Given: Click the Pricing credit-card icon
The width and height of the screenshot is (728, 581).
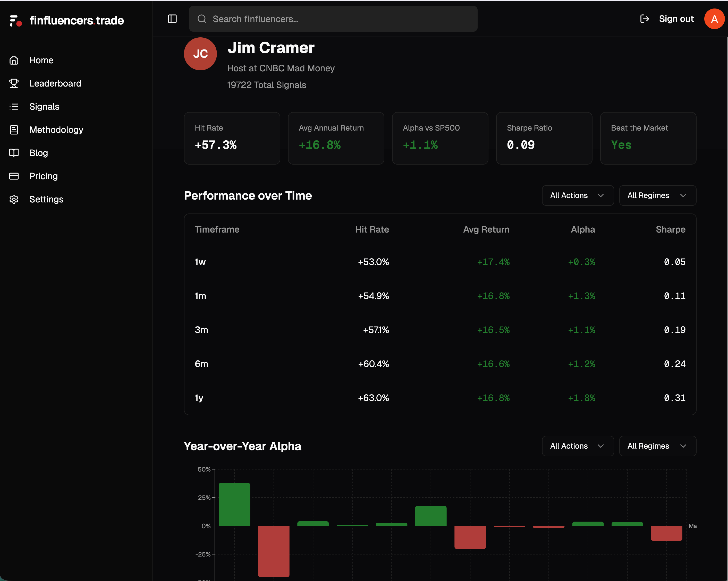Looking at the screenshot, I should [x=14, y=176].
